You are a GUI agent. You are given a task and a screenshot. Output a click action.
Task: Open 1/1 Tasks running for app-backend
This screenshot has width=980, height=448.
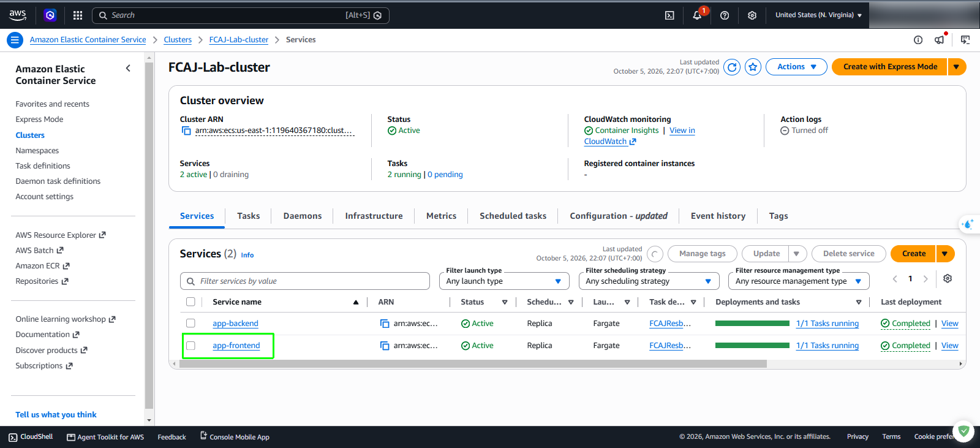pyautogui.click(x=827, y=324)
